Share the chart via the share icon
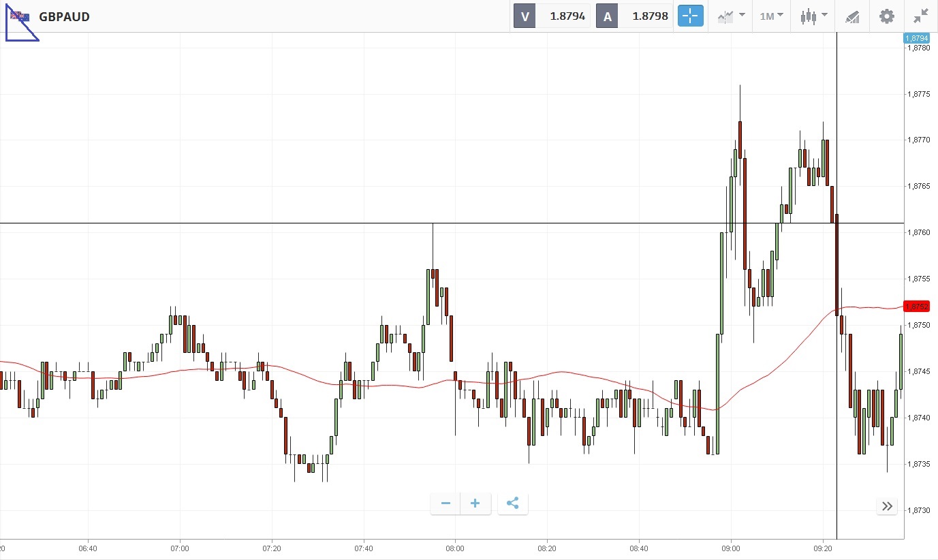The height and width of the screenshot is (560, 938). pos(513,503)
